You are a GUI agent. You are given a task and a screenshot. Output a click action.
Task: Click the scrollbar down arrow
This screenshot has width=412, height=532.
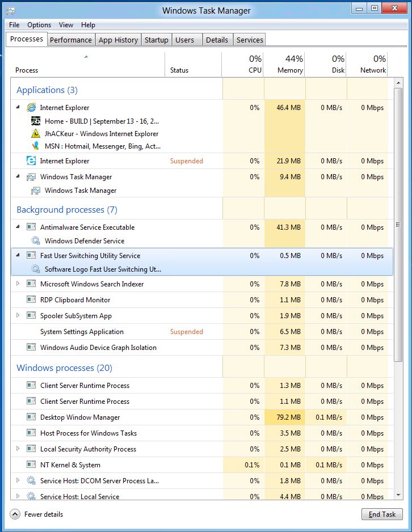[398, 495]
